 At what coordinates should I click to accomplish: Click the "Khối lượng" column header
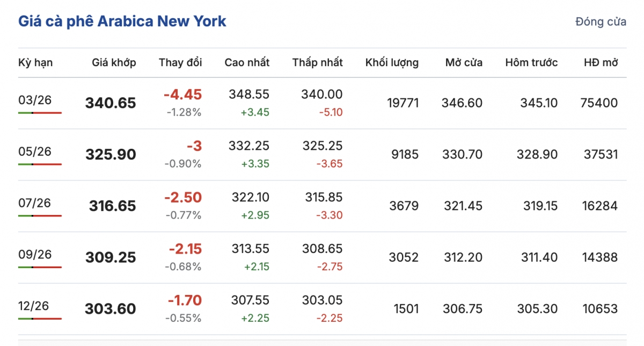click(392, 62)
